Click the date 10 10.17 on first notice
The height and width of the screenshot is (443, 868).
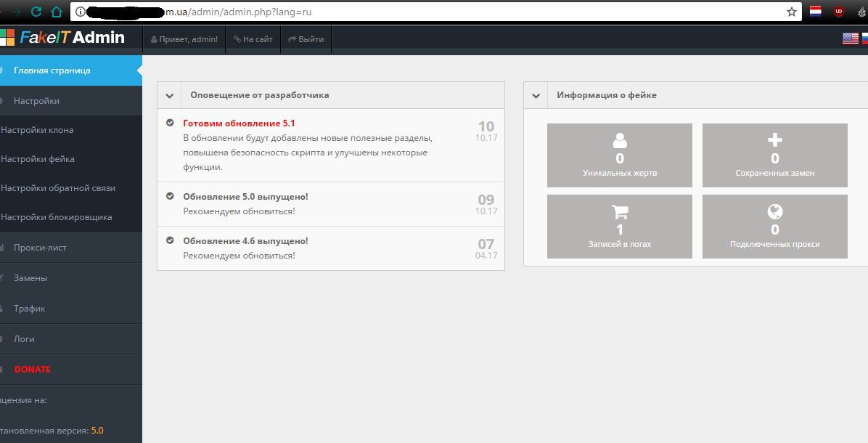[x=486, y=131]
